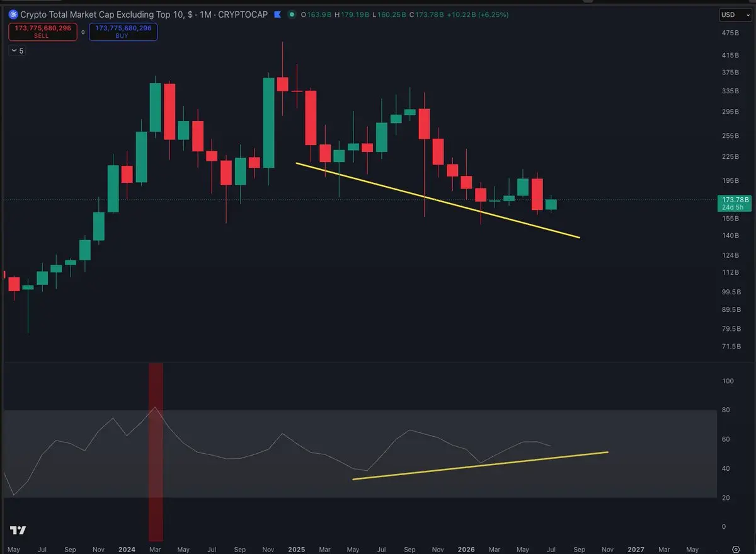Click the 335B price scale label
Image resolution: width=756 pixels, height=554 pixels.
[731, 91]
